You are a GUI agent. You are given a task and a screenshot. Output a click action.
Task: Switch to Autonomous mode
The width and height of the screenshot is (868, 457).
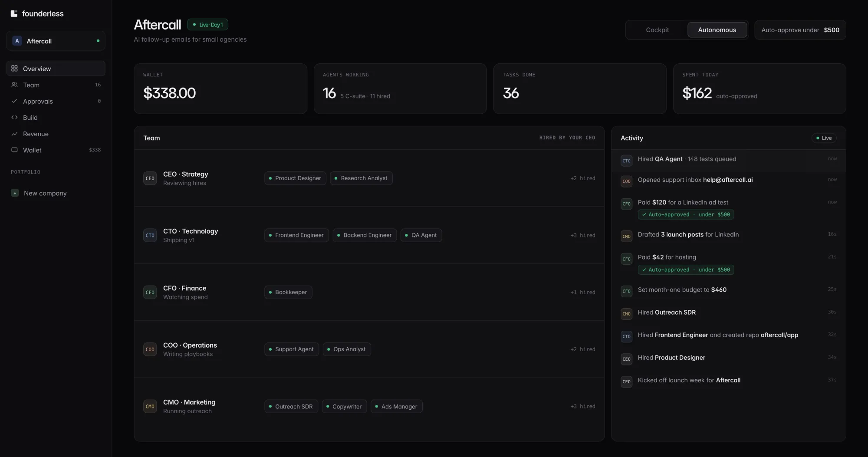pyautogui.click(x=717, y=30)
